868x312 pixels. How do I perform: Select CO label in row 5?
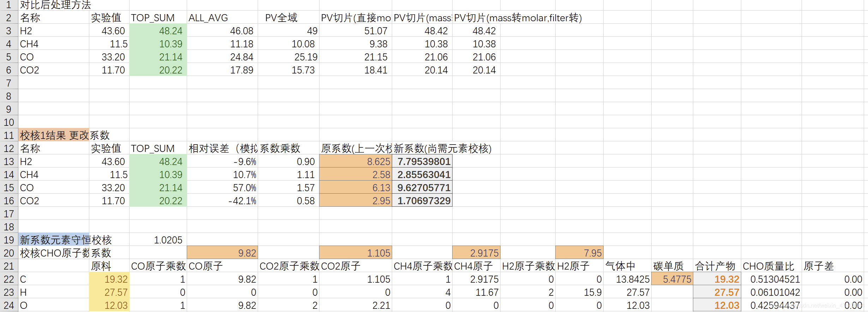54,57
